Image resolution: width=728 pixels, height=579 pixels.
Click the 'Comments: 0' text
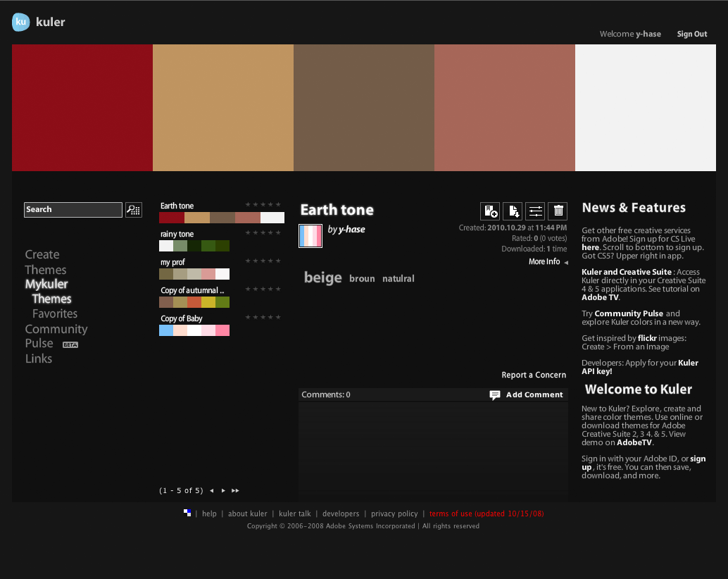click(x=326, y=394)
